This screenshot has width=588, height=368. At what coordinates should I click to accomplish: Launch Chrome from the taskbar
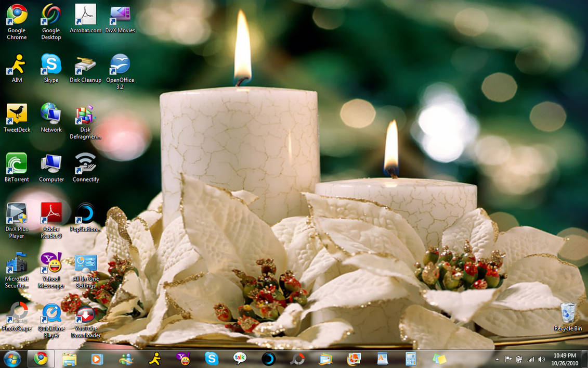41,359
